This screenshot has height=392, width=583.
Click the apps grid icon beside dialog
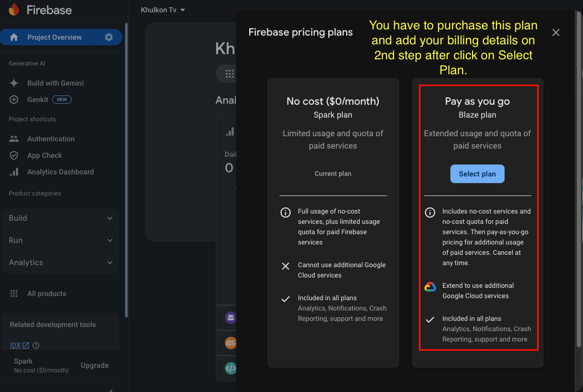230,74
